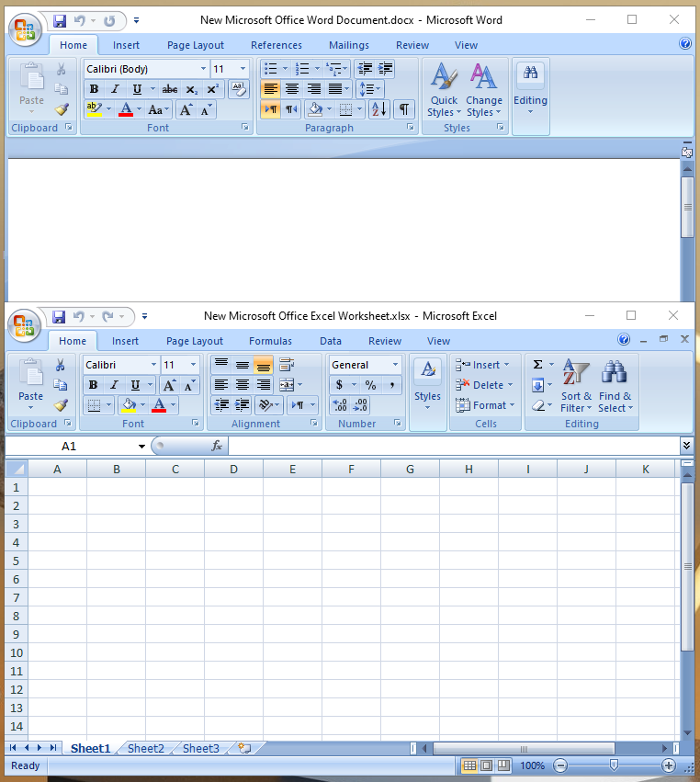
Task: Toggle Italic in Word's Font group
Action: point(115,89)
